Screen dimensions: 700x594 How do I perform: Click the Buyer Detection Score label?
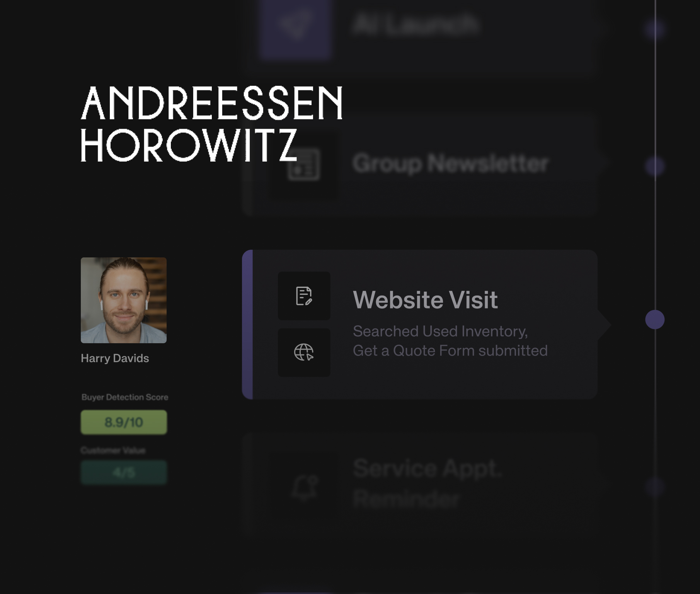(x=125, y=397)
